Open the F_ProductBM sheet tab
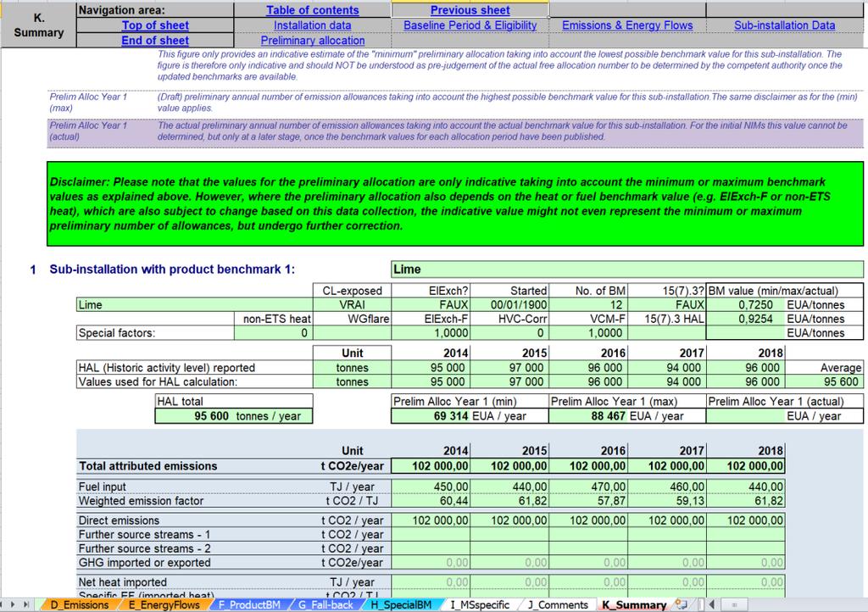 point(249,605)
